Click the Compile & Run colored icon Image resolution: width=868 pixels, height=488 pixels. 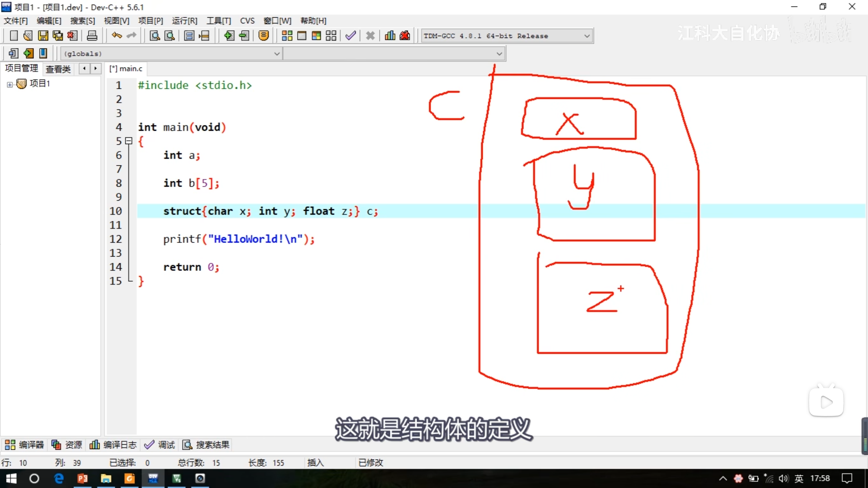coord(316,36)
